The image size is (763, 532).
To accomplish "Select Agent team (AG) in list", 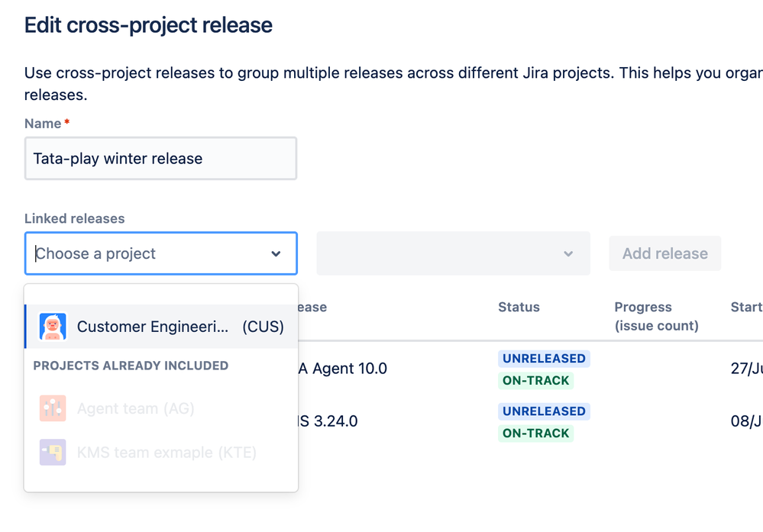I will pyautogui.click(x=162, y=408).
